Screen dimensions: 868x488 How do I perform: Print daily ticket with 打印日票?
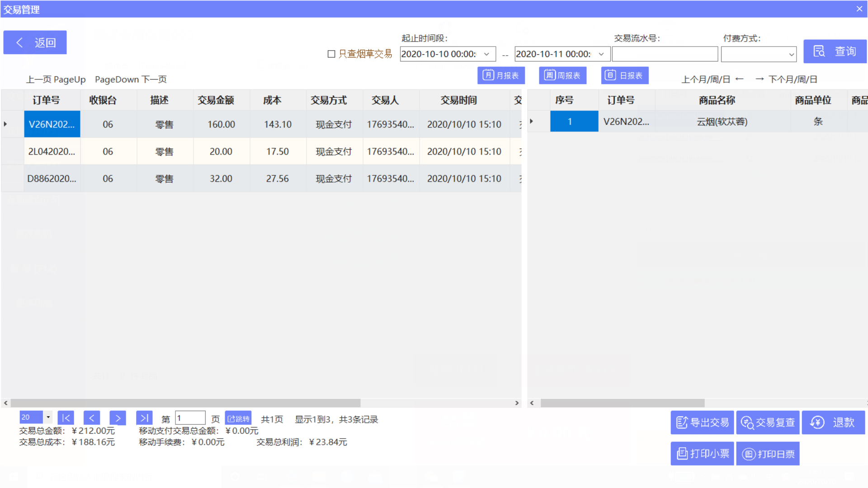point(767,454)
